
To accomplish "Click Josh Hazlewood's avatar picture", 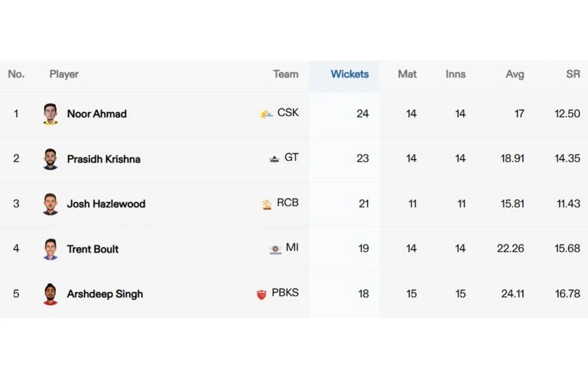I will [x=50, y=204].
